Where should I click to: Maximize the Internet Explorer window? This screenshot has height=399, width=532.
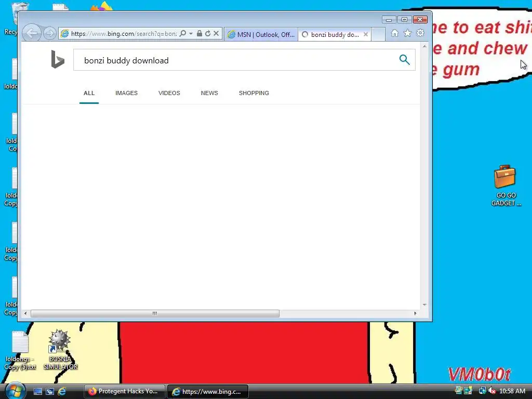click(404, 20)
